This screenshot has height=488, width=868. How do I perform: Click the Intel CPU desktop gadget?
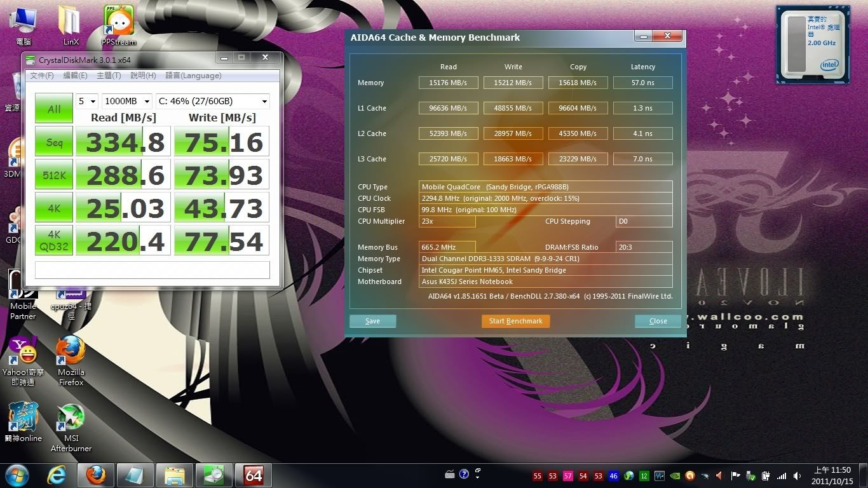(x=813, y=44)
